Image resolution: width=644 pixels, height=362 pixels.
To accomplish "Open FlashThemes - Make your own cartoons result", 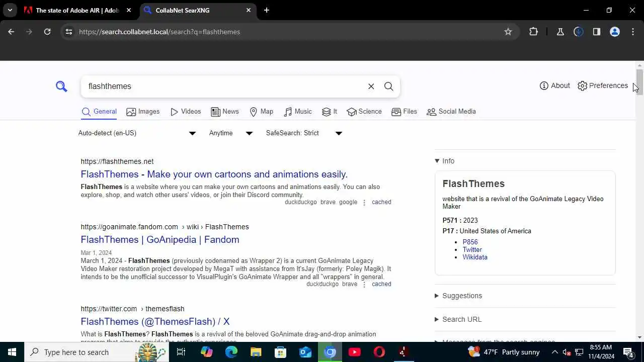I will point(214,174).
